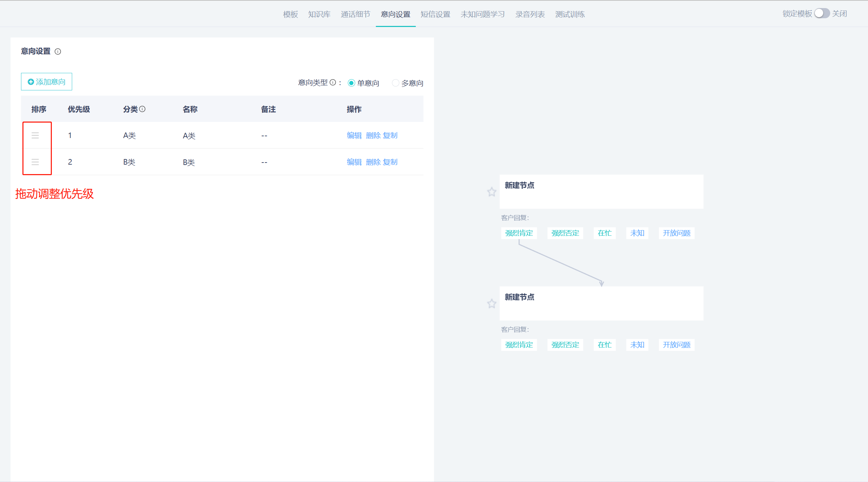Image resolution: width=868 pixels, height=482 pixels.
Task: Click 强烈否定 tag under first node
Action: point(565,233)
